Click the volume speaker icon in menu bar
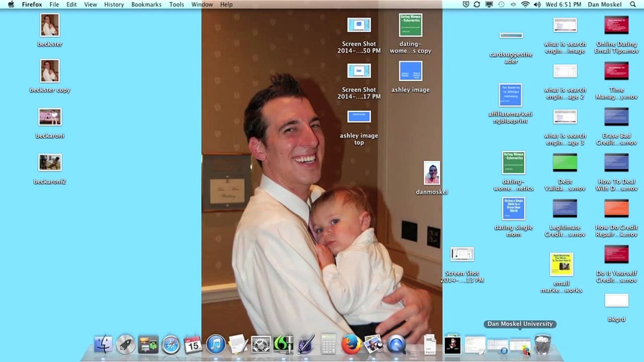Viewport: 644px width, 362px height. coord(537,5)
